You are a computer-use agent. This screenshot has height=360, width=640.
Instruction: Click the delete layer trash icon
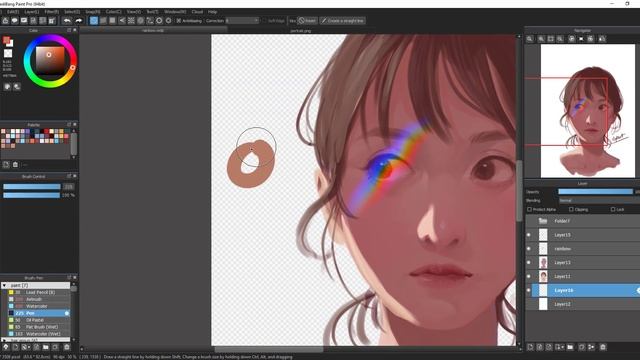tap(603, 347)
